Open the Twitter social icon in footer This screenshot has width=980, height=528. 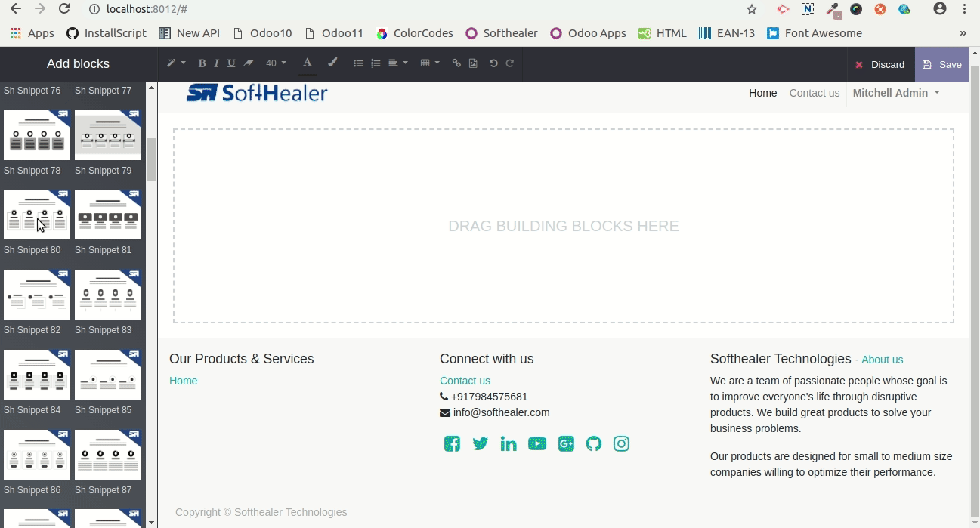coord(480,443)
